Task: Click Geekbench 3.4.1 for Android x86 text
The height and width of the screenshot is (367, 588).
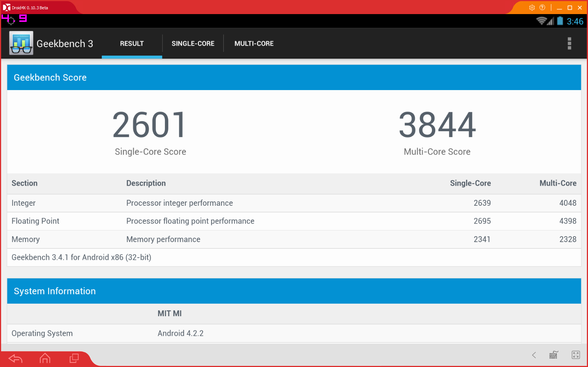Action: pyautogui.click(x=81, y=257)
